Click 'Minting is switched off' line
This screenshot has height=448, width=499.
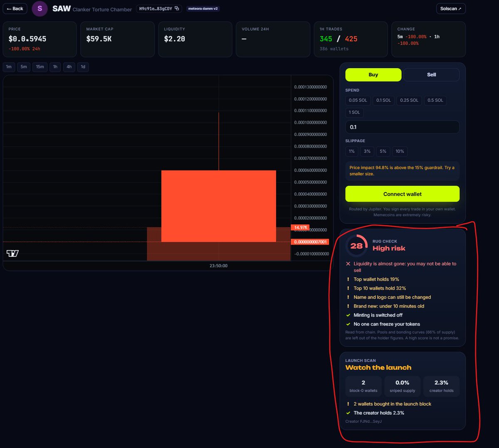[378, 315]
